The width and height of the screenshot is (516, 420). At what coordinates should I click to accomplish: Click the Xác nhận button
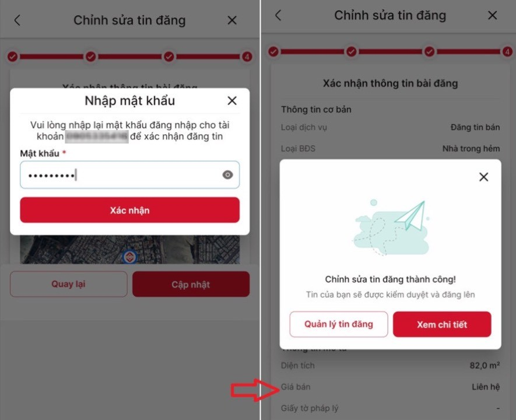click(129, 210)
